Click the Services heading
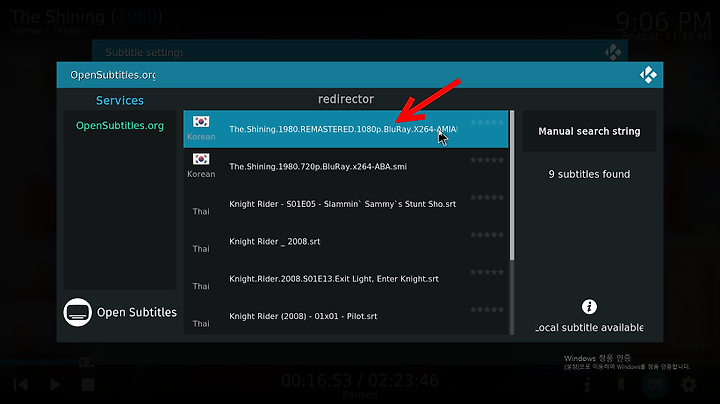Screen dimensions: 720x404 (120, 101)
